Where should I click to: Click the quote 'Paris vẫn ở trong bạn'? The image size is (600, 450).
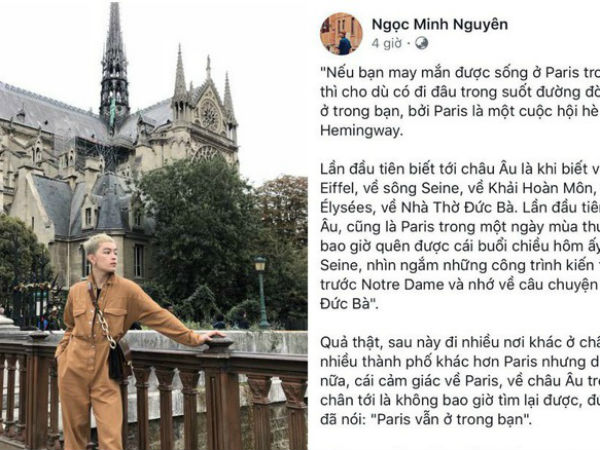tap(450, 419)
